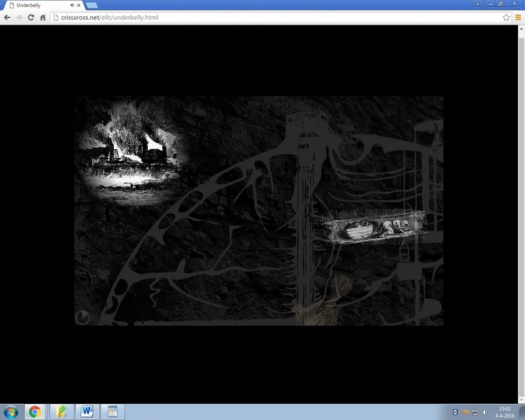
Task: Open the browser home page
Action: point(43,17)
